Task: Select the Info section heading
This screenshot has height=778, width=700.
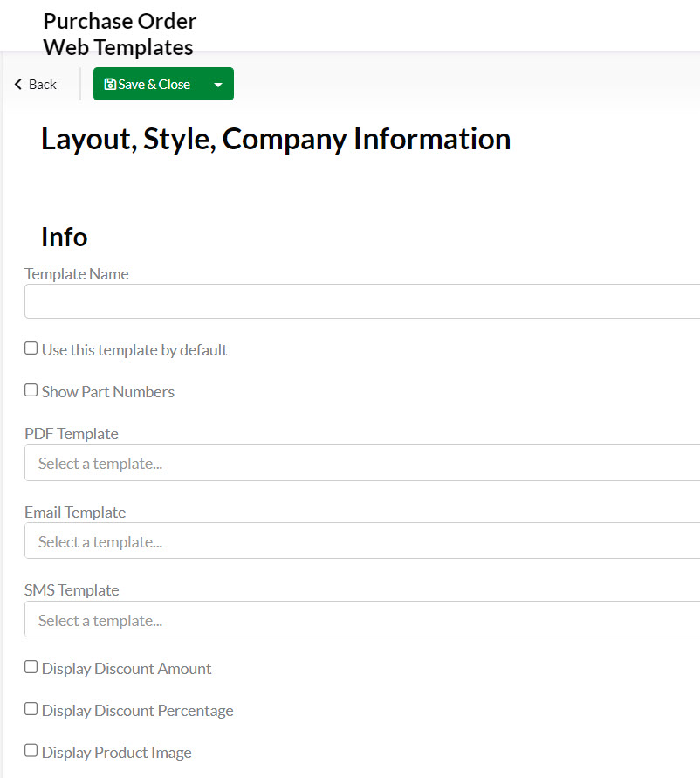Action: (x=64, y=238)
